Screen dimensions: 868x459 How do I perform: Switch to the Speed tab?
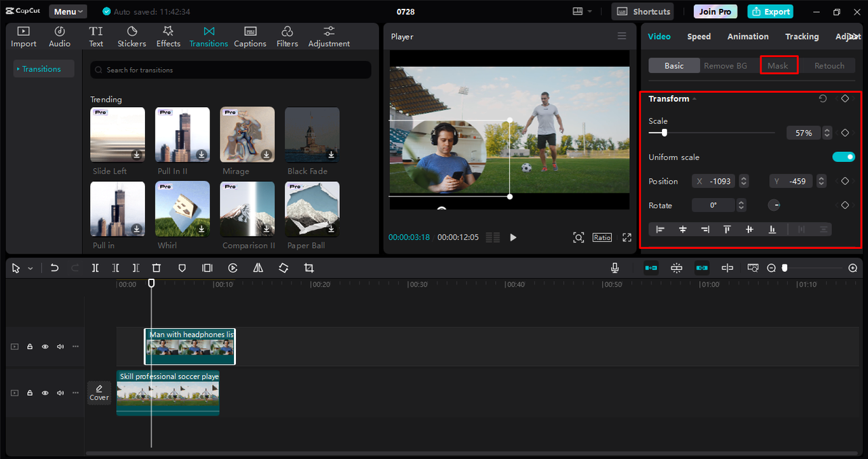point(699,37)
